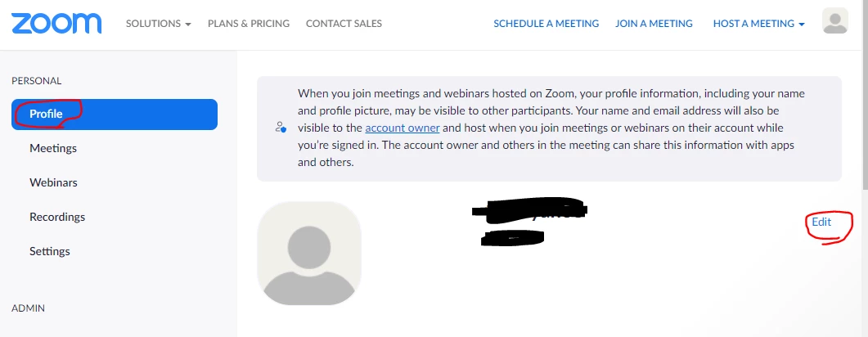This screenshot has width=868, height=337.
Task: Open Recordings in the sidebar
Action: (57, 217)
